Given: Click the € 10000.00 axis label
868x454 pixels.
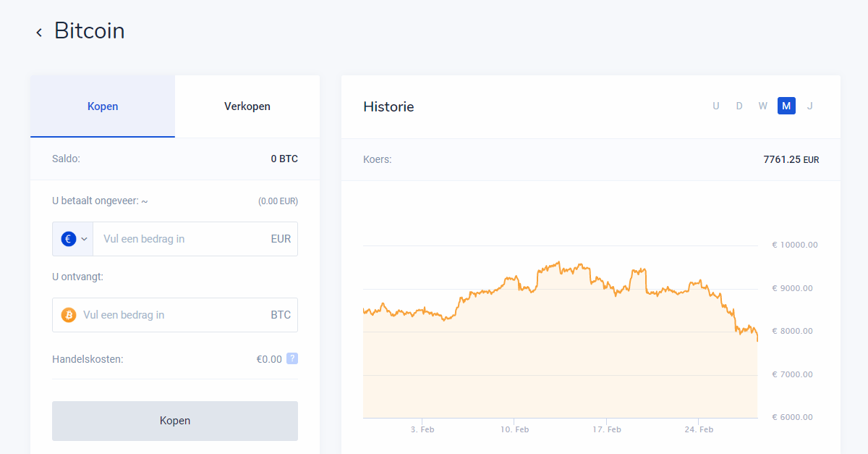Looking at the screenshot, I should point(795,245).
